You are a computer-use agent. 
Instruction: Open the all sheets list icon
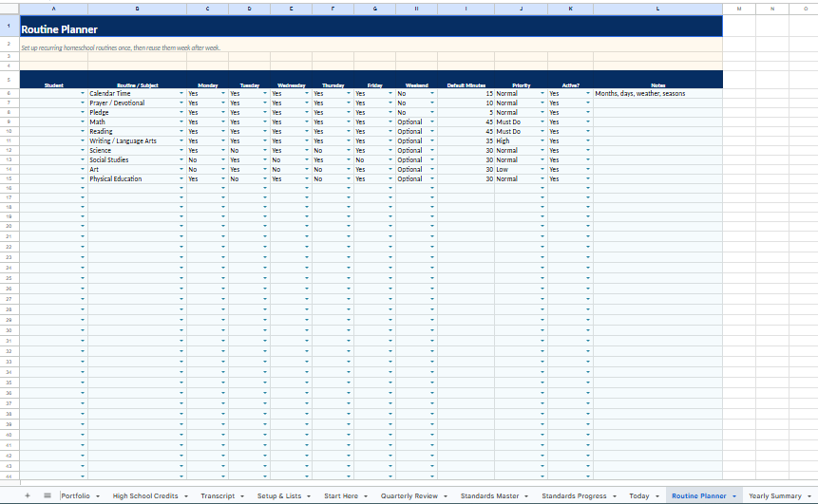(x=48, y=495)
